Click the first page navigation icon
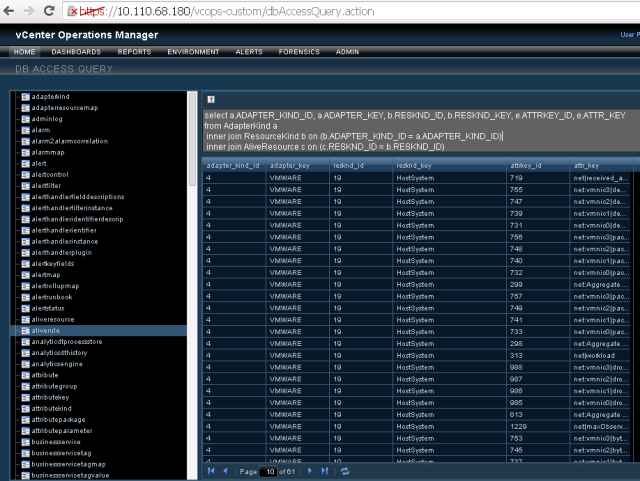 (x=211, y=470)
